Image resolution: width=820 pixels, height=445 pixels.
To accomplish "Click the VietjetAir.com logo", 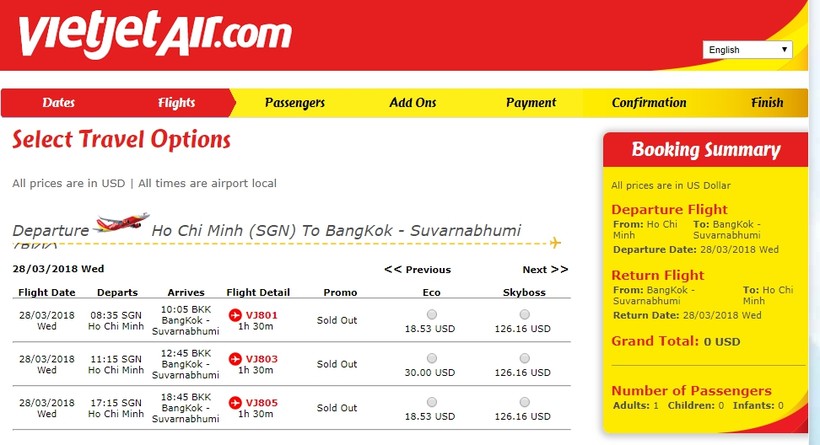I will 155,33.
